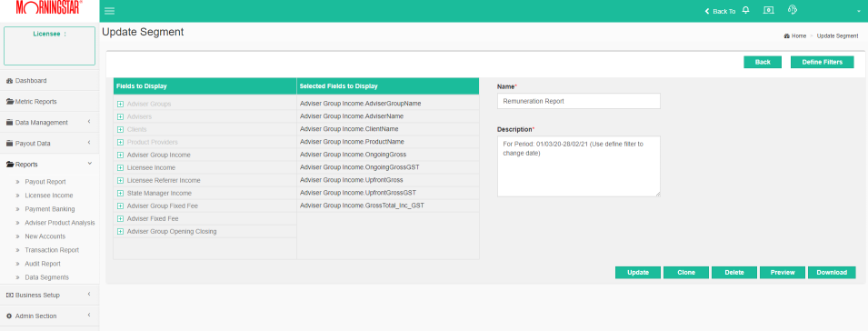Expand the Licensee Income plus icon
868x331 pixels.
pyautogui.click(x=120, y=167)
